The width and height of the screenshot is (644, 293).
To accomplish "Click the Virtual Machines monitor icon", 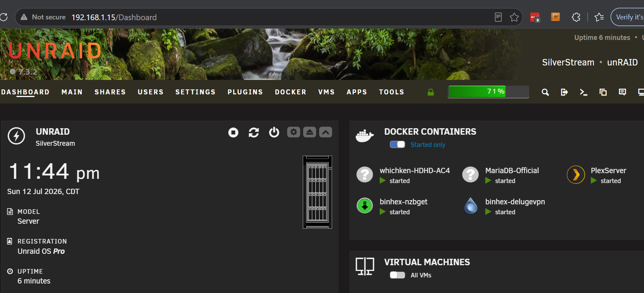I will [x=365, y=266].
